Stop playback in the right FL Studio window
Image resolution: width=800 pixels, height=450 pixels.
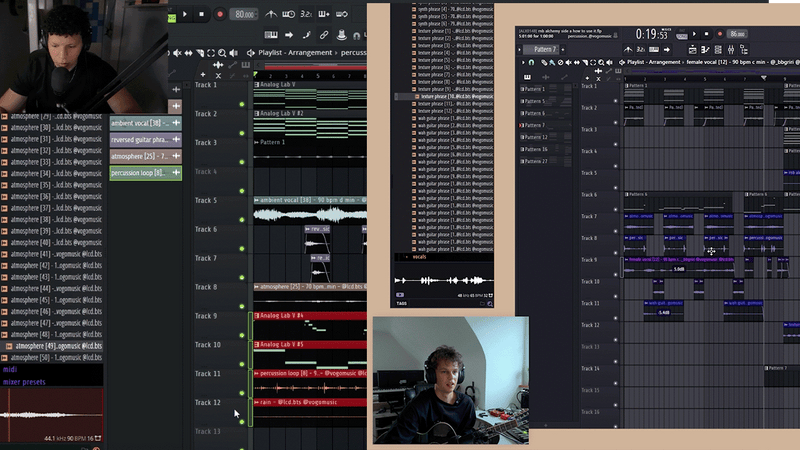point(707,34)
